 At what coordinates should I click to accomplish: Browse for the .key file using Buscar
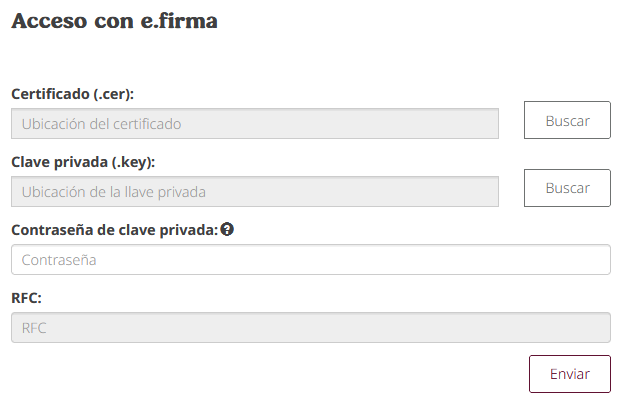(x=567, y=188)
